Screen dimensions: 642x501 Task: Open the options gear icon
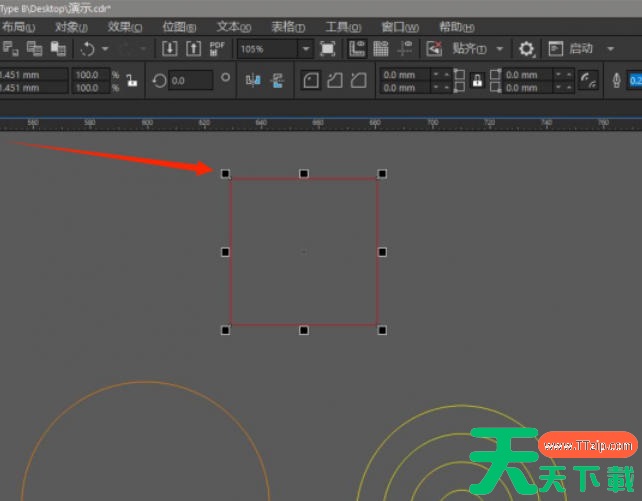coord(526,48)
